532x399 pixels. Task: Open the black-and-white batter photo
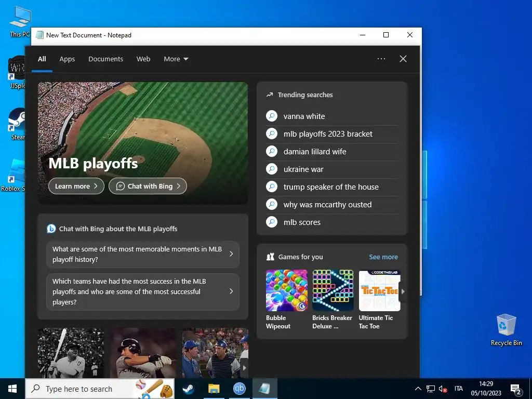tap(71, 353)
